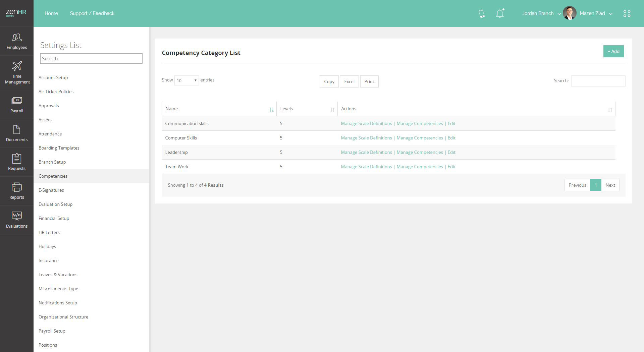Open Requests clipboard icon
Image resolution: width=644 pixels, height=352 pixels.
[x=16, y=159]
